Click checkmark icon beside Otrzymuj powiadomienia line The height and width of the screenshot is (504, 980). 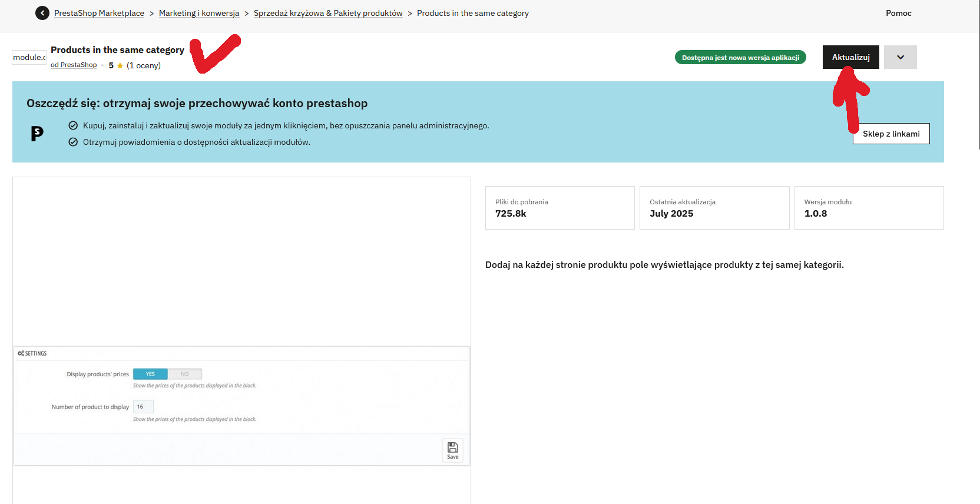coord(73,142)
